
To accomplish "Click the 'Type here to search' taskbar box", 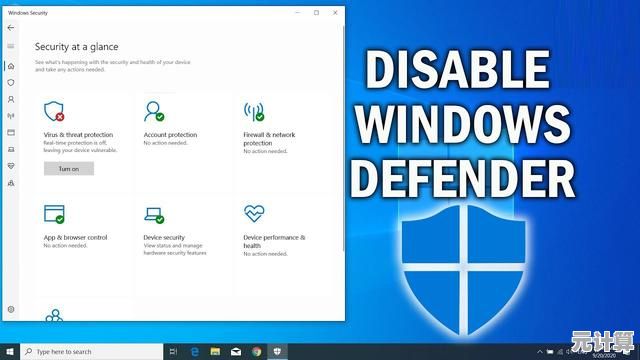I will [91, 351].
